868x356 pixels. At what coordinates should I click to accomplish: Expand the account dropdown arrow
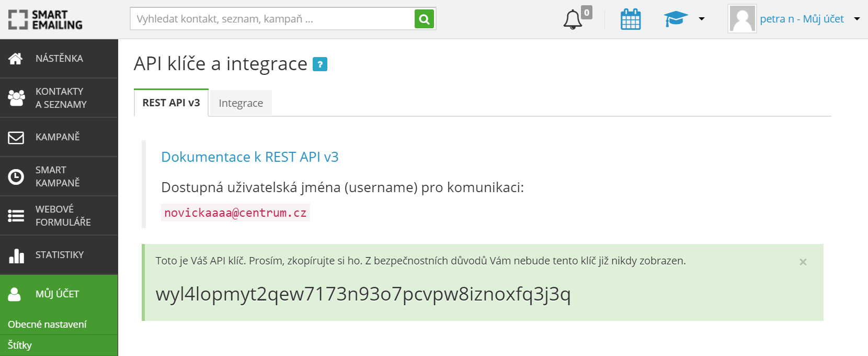(857, 19)
